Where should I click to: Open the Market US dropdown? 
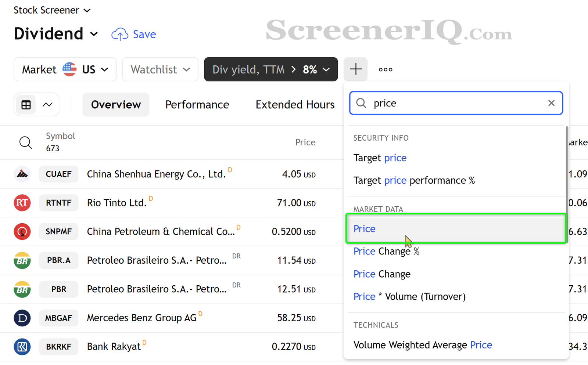click(65, 69)
